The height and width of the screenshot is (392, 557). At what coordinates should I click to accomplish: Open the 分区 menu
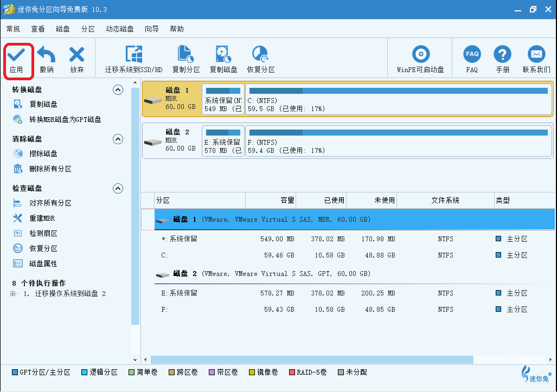(x=88, y=29)
